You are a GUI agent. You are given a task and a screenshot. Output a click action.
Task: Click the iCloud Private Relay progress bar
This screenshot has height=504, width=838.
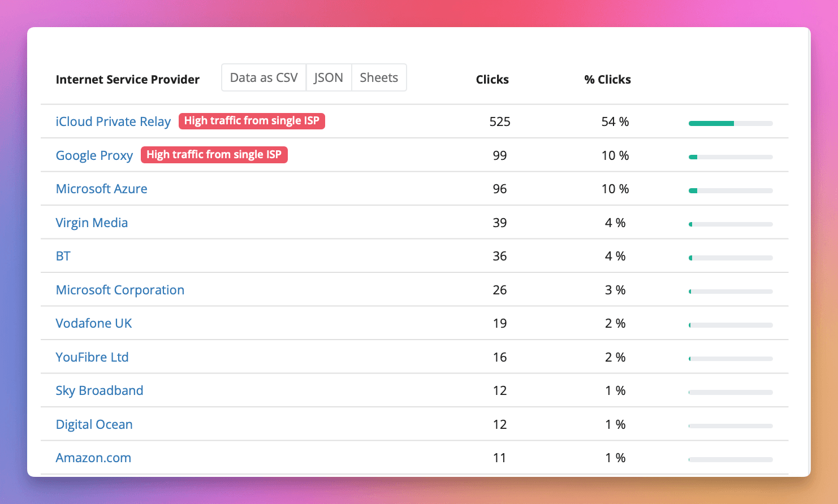[730, 123]
